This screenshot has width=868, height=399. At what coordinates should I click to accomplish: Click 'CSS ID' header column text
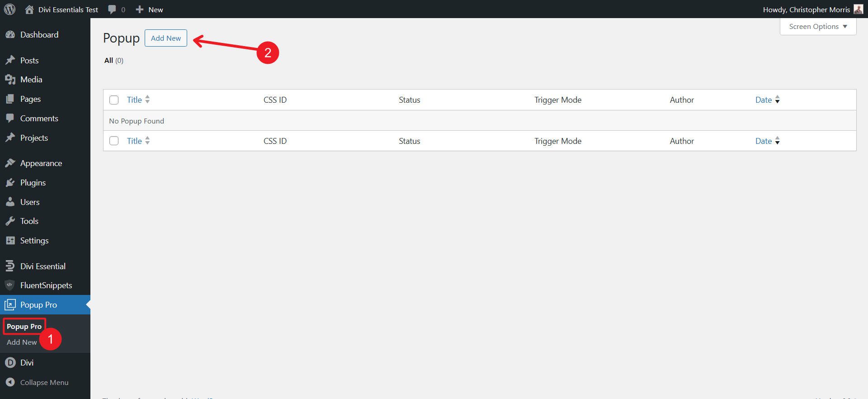coord(275,100)
